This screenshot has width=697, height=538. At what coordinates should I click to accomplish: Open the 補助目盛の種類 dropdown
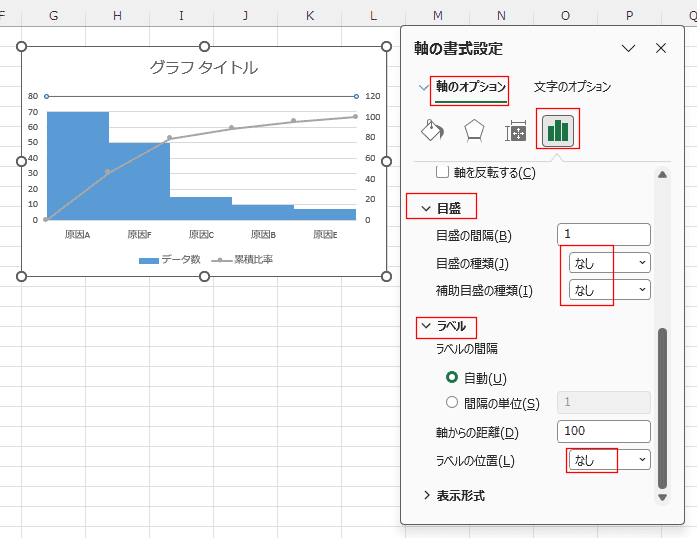tap(609, 290)
